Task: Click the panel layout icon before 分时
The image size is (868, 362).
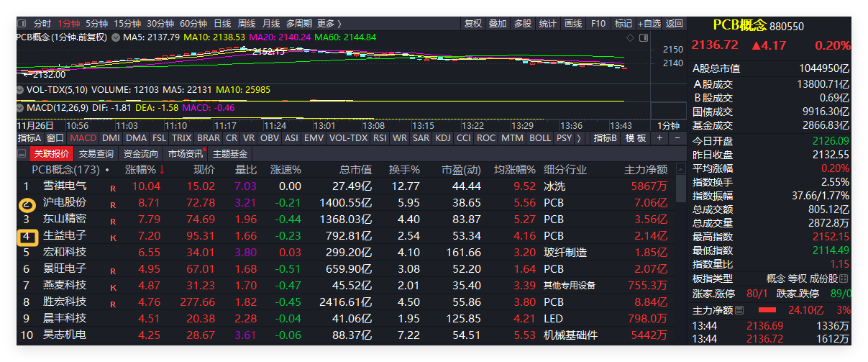Action: [23, 24]
